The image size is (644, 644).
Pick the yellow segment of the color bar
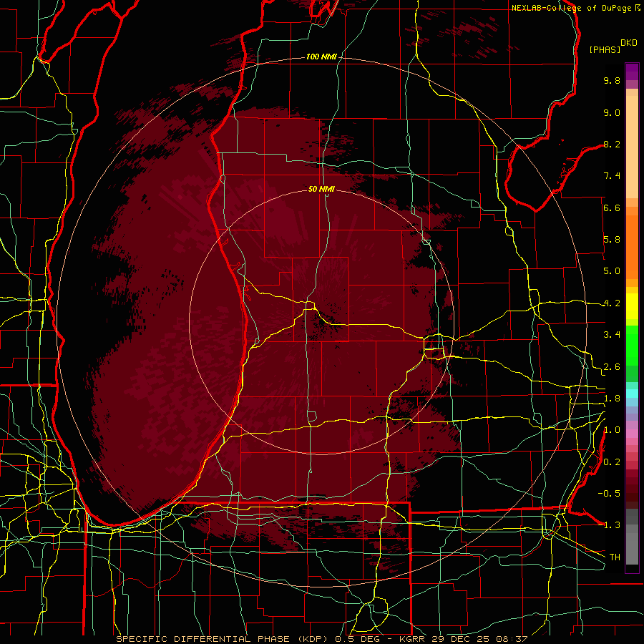[632, 306]
